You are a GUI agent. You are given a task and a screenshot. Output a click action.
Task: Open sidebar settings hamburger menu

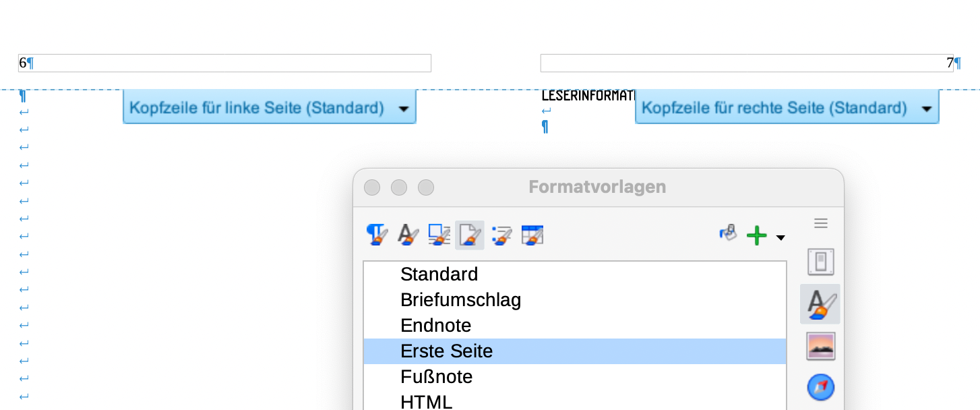click(x=820, y=223)
